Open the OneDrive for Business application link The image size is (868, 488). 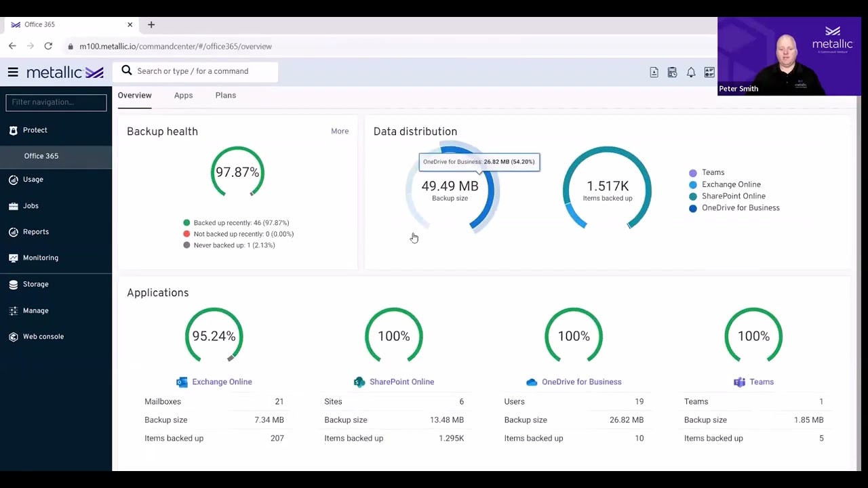(x=581, y=382)
